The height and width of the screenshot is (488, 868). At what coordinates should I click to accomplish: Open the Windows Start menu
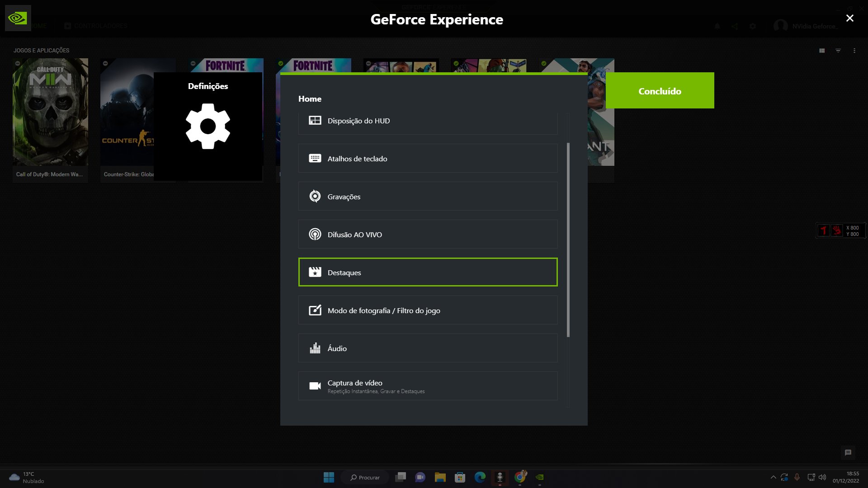(329, 477)
